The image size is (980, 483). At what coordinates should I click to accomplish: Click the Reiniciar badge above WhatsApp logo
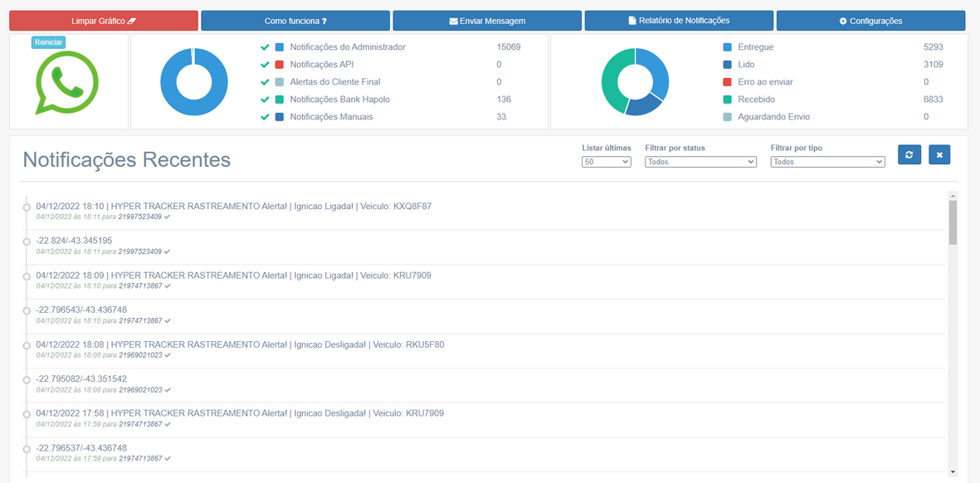(49, 42)
